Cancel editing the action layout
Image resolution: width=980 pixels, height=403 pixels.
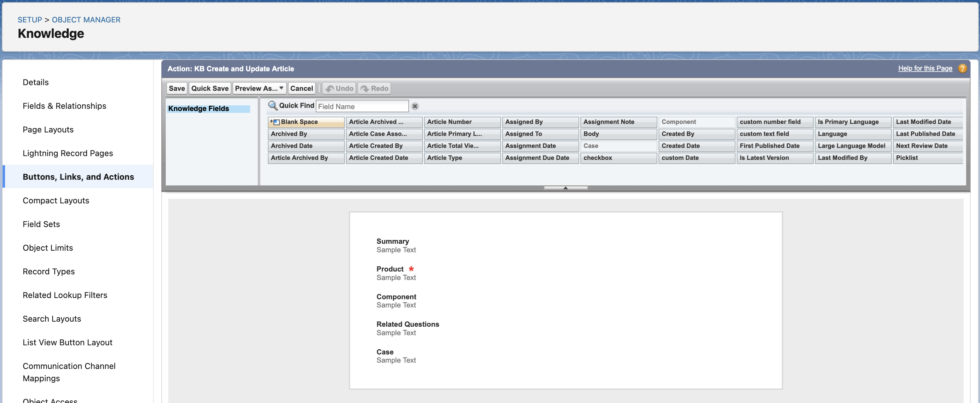(x=301, y=88)
